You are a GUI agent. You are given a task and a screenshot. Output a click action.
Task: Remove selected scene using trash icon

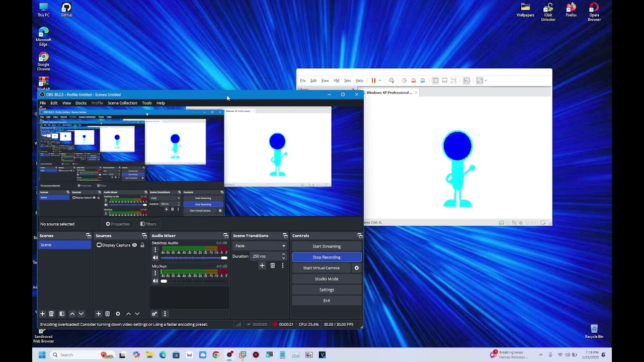coord(51,314)
